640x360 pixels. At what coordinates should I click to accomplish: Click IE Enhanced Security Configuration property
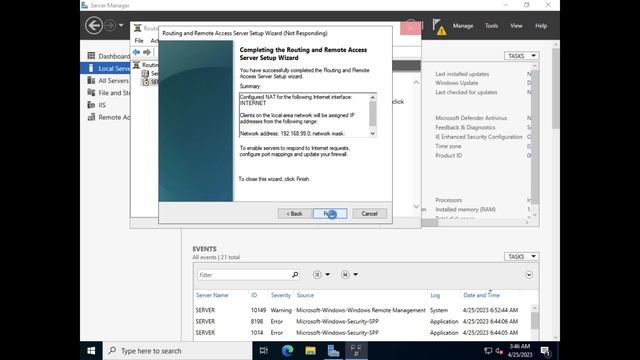pos(478,137)
